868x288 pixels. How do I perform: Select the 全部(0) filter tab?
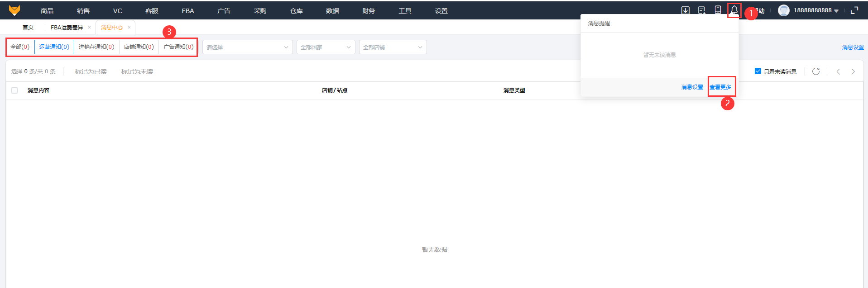[x=20, y=47]
